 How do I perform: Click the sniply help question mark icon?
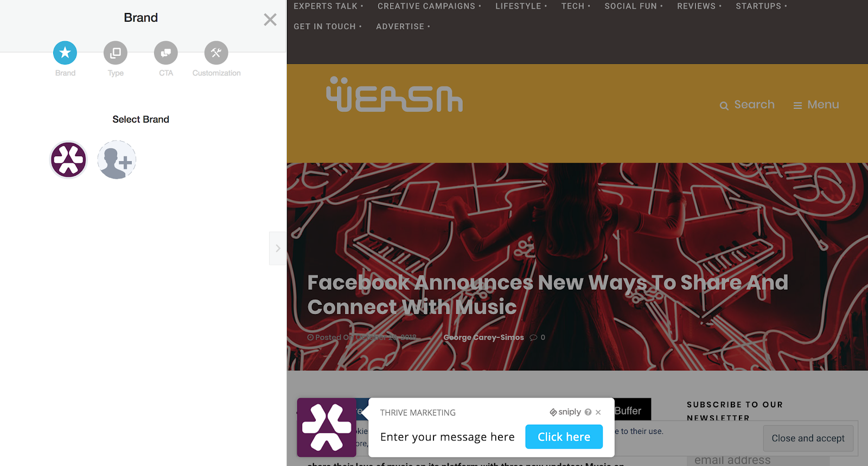(x=588, y=412)
